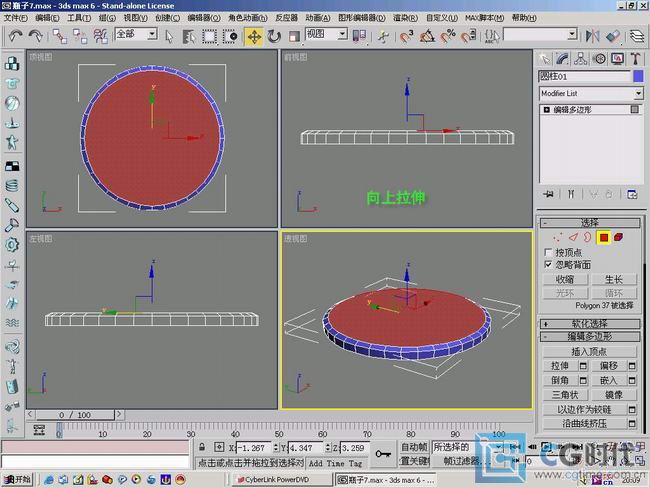Expand the 编辑多边形 modifier stack entry
The height and width of the screenshot is (488, 650).
546,110
